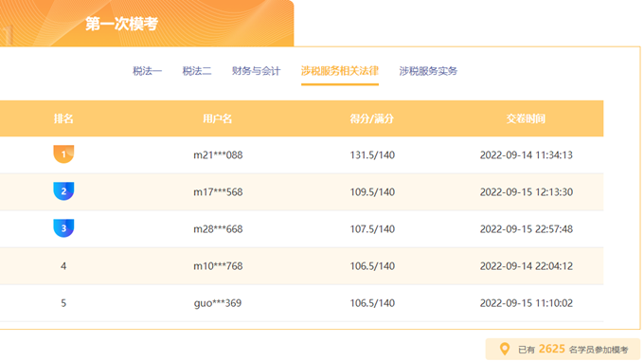Open the 涉税服务实务 tab
The image size is (644, 361).
point(428,71)
